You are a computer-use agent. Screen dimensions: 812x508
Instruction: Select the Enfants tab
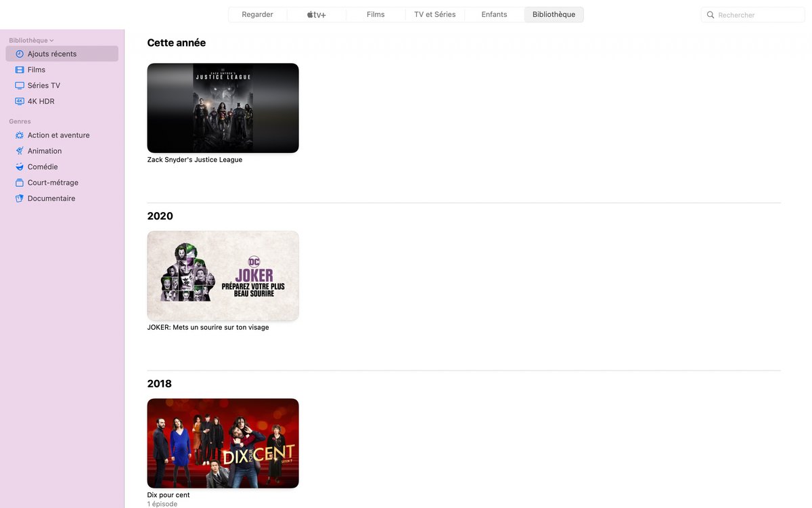click(x=494, y=14)
